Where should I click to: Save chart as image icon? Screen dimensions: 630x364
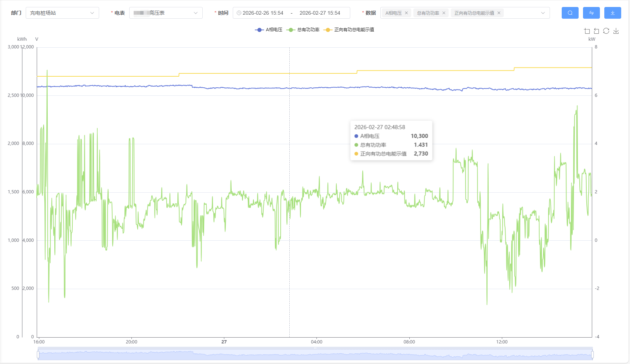point(616,31)
